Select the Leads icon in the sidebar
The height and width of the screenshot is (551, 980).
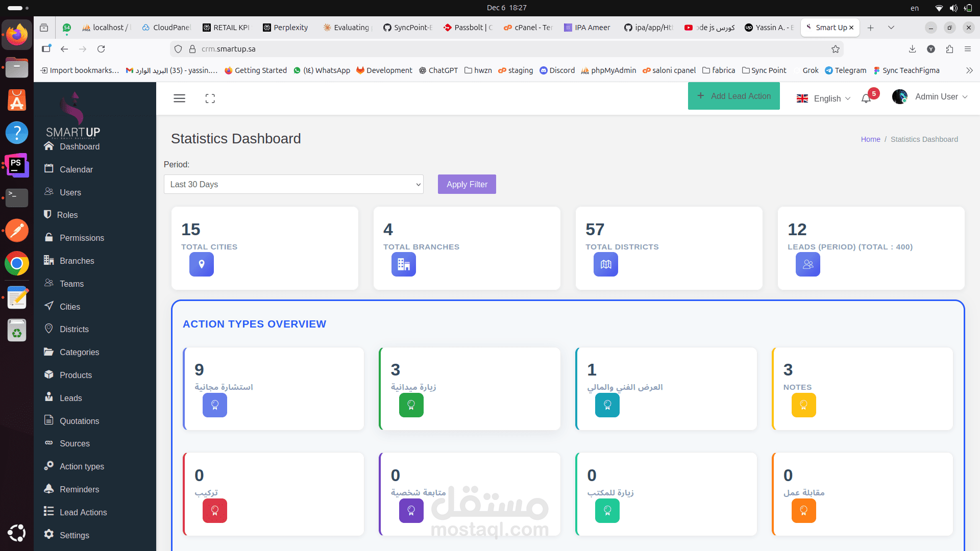pos(49,398)
